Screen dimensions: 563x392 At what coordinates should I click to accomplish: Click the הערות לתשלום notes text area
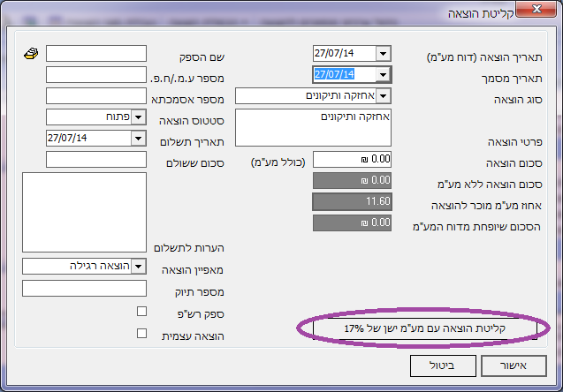[x=84, y=212]
